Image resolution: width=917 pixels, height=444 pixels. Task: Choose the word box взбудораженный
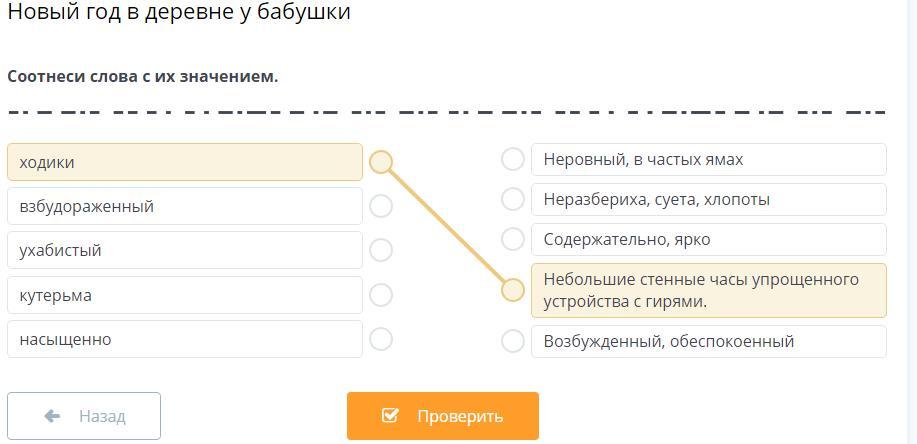tap(184, 206)
